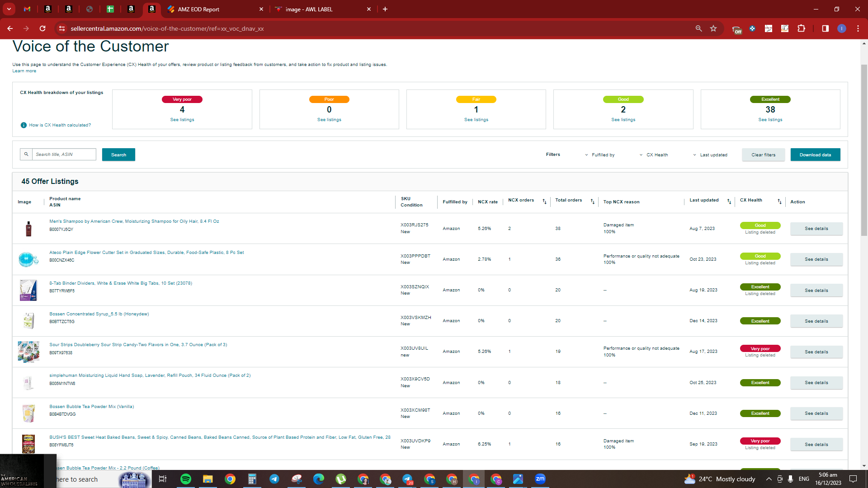
Task: Switch to the Gmail tab
Action: click(x=27, y=9)
